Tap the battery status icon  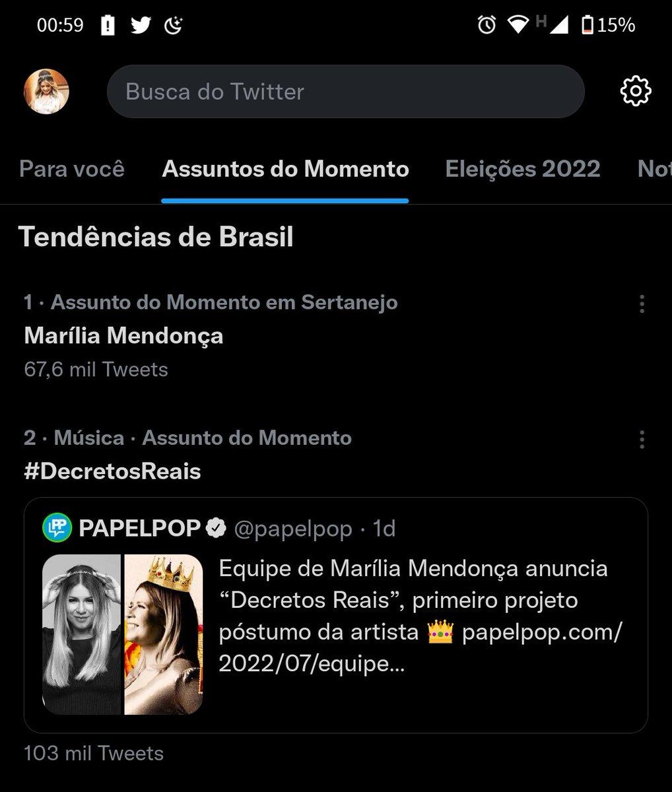(x=587, y=25)
